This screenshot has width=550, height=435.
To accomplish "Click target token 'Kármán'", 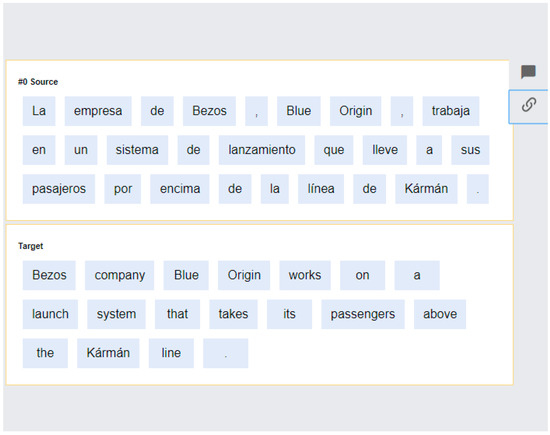I will [x=108, y=353].
